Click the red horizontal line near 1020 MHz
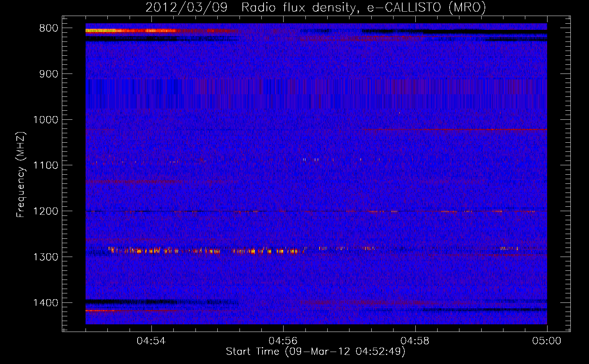The height and width of the screenshot is (364, 589). pos(455,129)
